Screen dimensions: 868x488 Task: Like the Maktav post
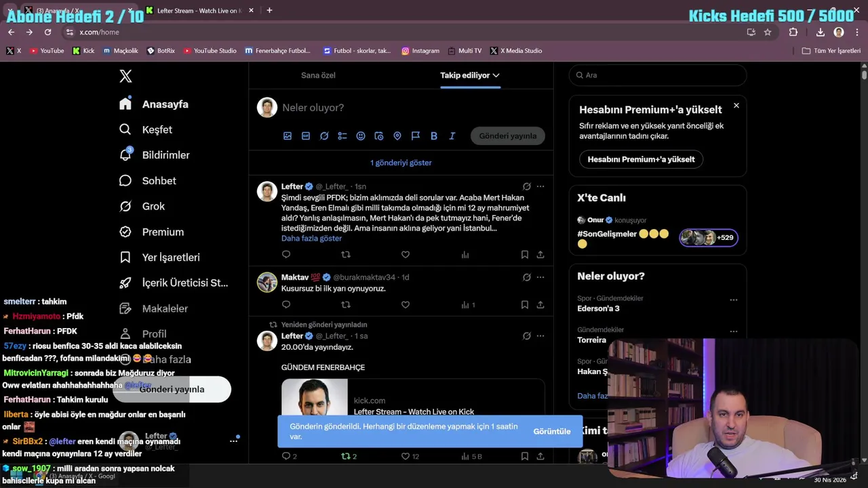[x=406, y=305]
